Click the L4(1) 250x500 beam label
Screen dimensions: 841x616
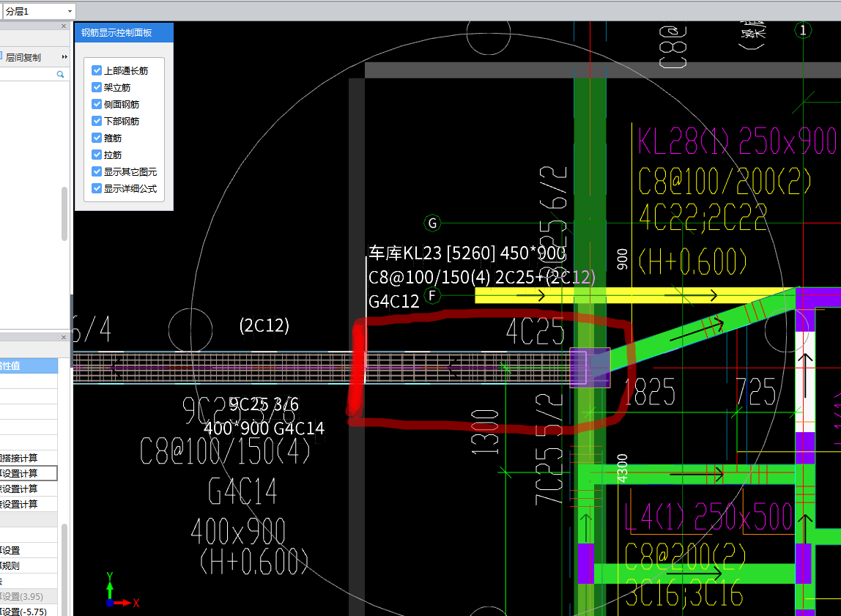tap(708, 517)
